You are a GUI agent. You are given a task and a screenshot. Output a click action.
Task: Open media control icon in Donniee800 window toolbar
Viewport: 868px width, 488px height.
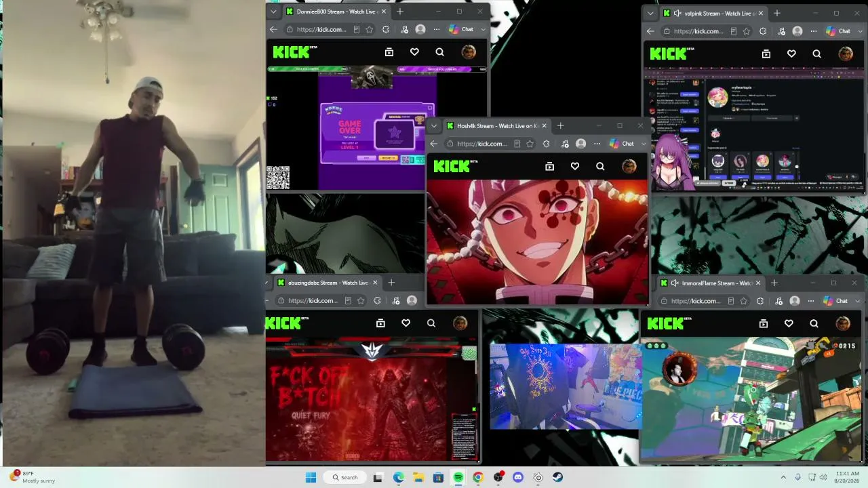tap(404, 30)
